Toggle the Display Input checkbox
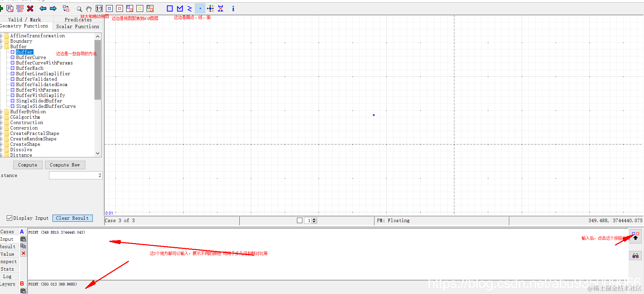Screen dimensions: 644x294 coord(9,218)
